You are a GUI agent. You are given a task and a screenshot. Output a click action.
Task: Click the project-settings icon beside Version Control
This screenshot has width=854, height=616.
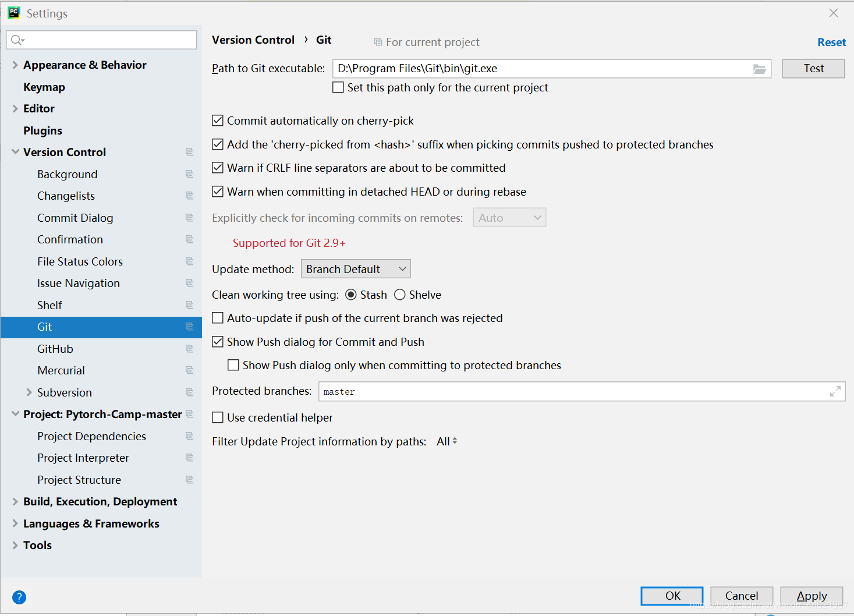coord(189,152)
